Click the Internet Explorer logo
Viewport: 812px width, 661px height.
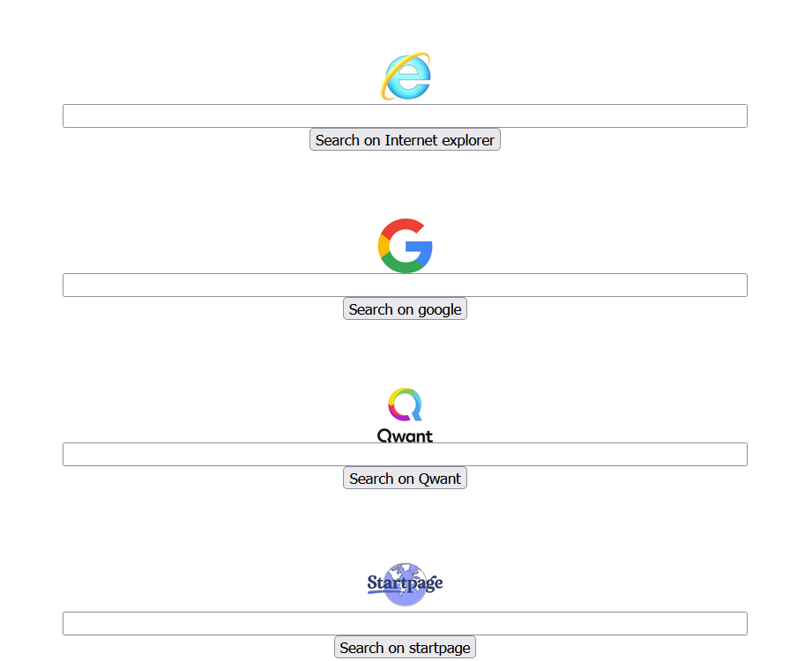point(406,76)
